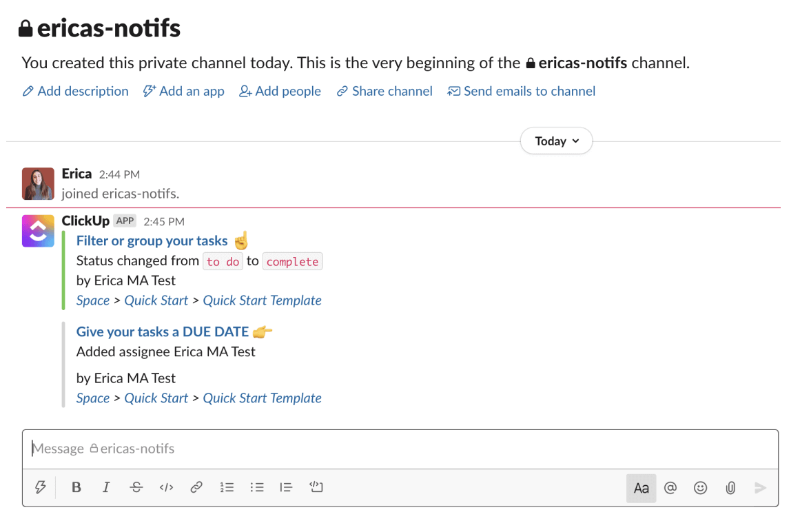This screenshot has width=800, height=532.
Task: Click Send emails to channel
Action: click(522, 91)
